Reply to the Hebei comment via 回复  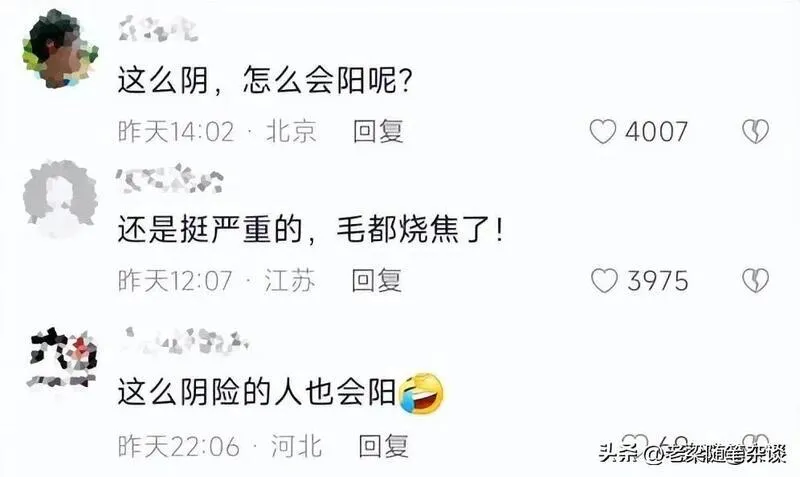click(383, 446)
